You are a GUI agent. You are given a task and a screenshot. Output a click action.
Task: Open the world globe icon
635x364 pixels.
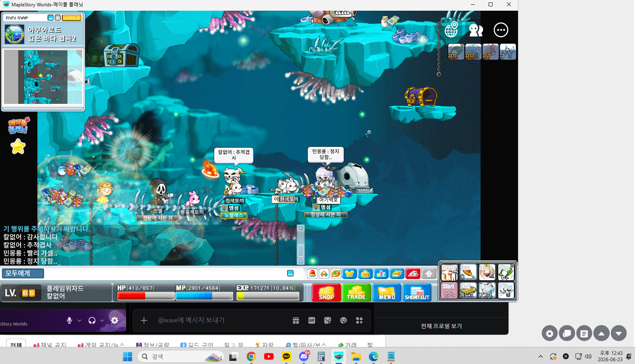click(451, 30)
